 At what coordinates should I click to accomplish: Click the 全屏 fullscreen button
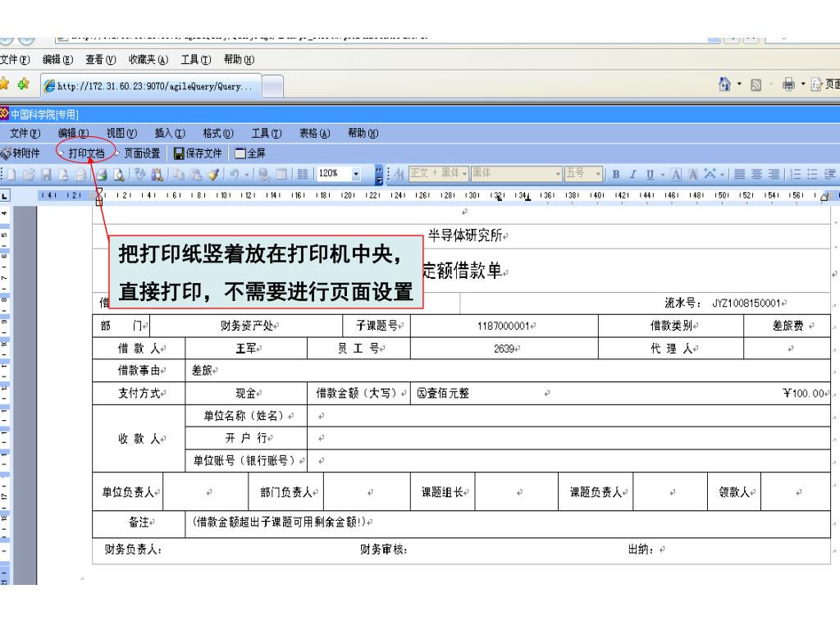[x=250, y=153]
